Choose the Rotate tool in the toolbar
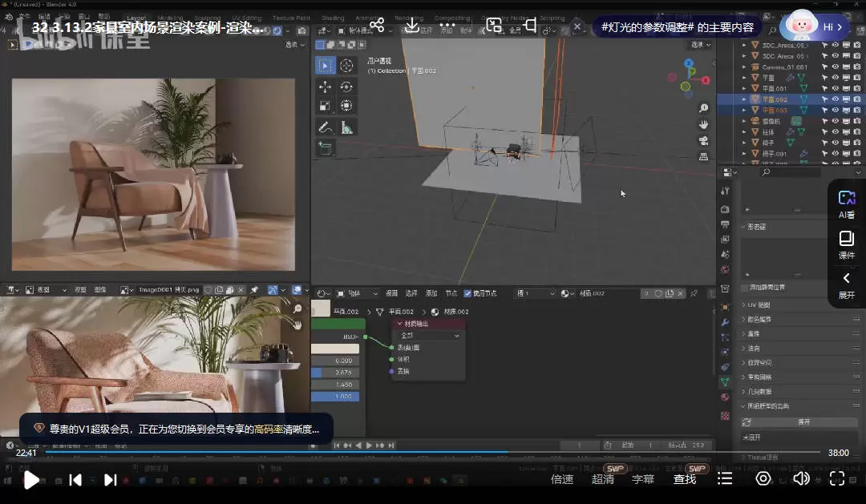Screen dimensions: 866x504 point(346,87)
